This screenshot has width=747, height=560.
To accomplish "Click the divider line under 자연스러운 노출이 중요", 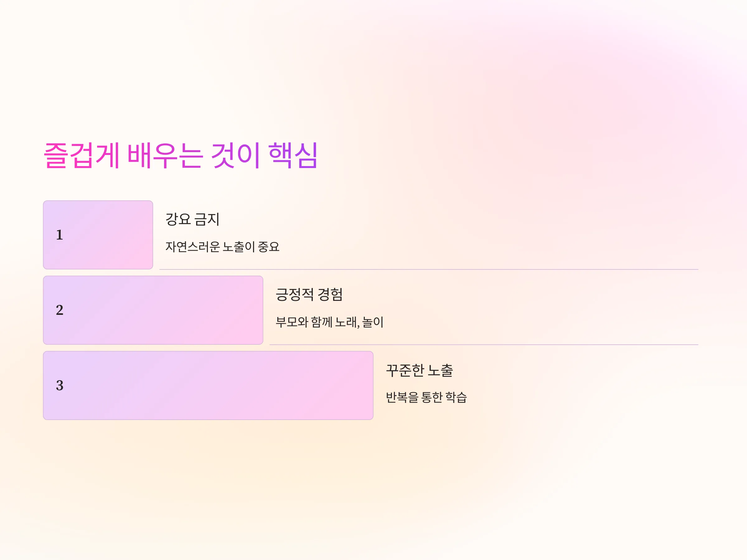I will (429, 269).
